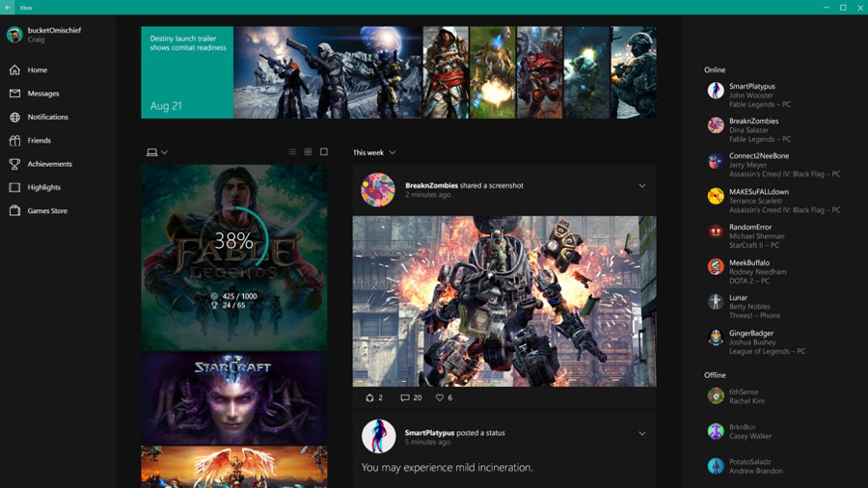
Task: Click the 'Online' section heading
Action: click(715, 69)
